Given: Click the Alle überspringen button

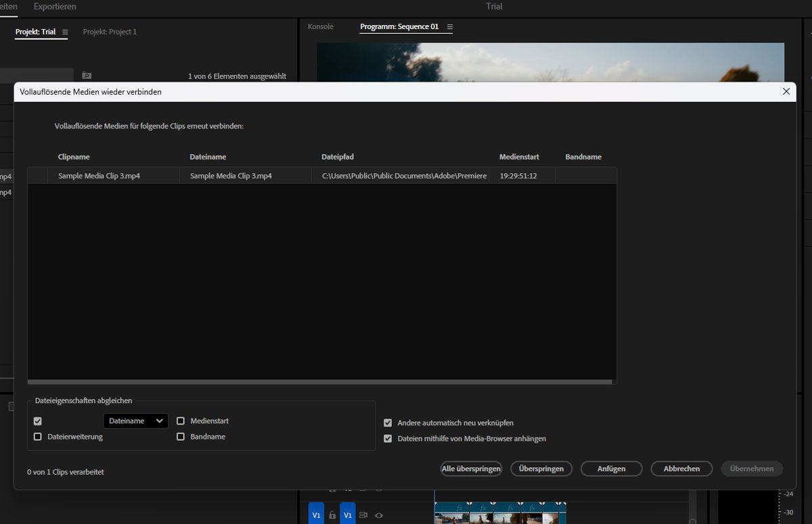Looking at the screenshot, I should [471, 469].
